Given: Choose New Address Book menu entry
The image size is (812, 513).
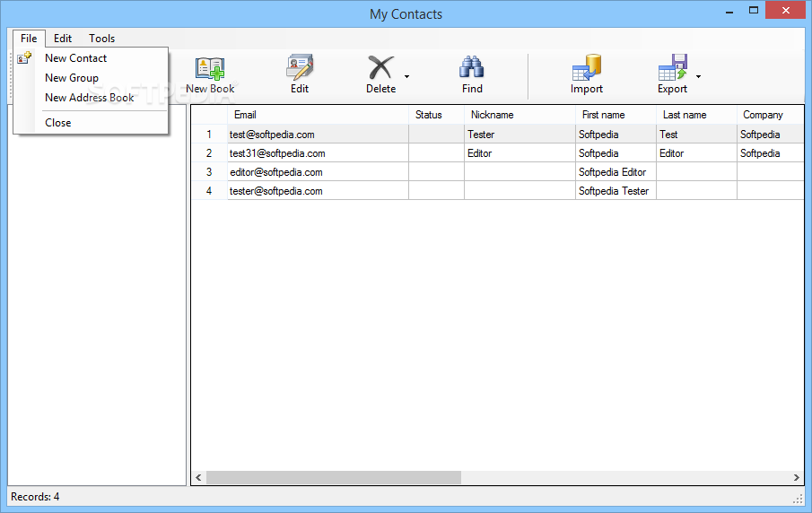Looking at the screenshot, I should (x=89, y=98).
